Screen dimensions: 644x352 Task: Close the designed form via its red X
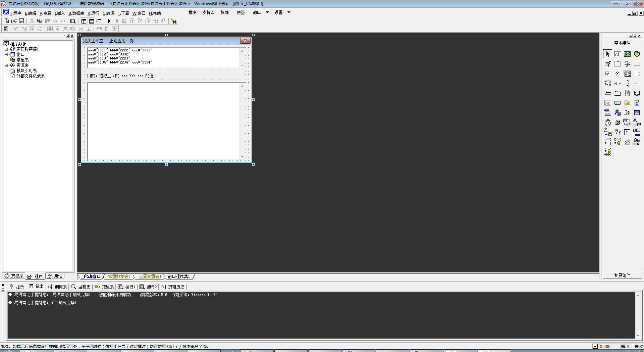[x=245, y=41]
